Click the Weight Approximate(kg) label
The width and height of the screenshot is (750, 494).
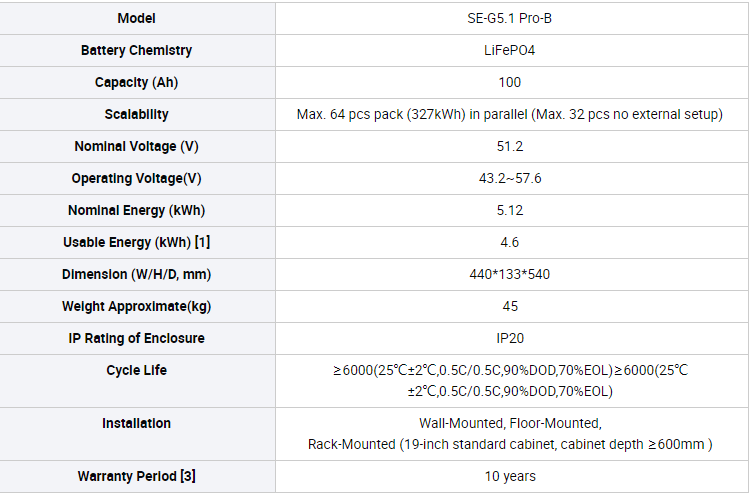[x=136, y=307]
